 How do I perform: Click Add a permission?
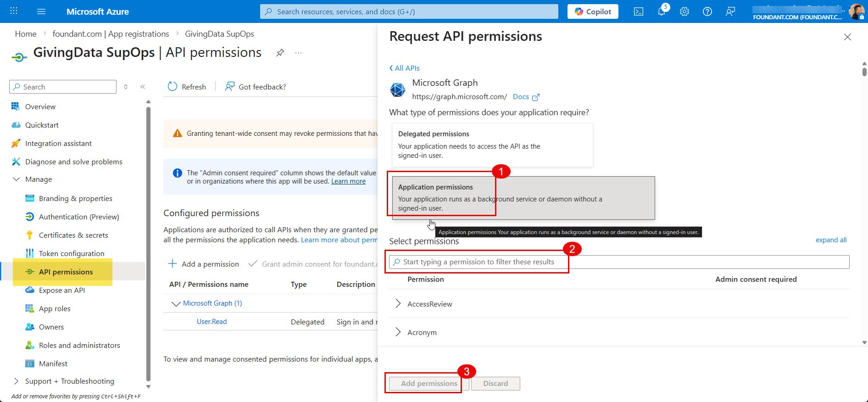pos(204,264)
